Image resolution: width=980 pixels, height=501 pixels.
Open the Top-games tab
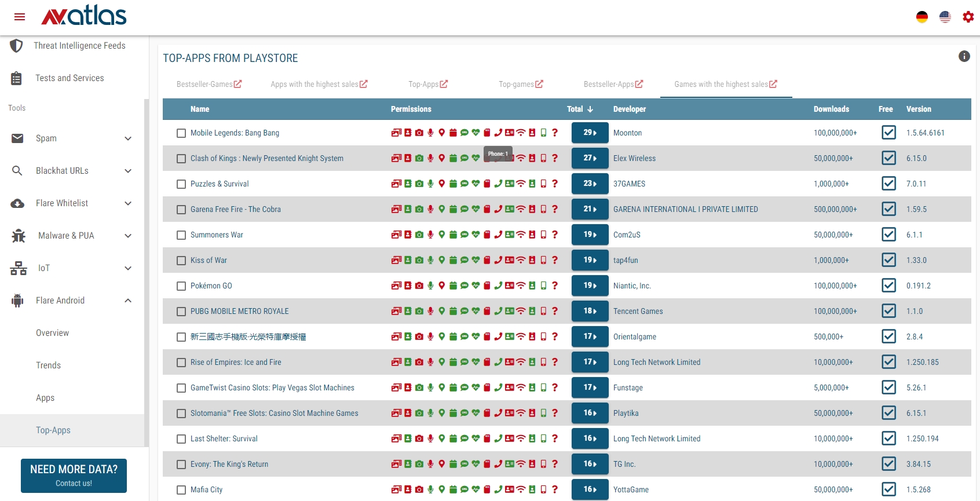coord(520,84)
